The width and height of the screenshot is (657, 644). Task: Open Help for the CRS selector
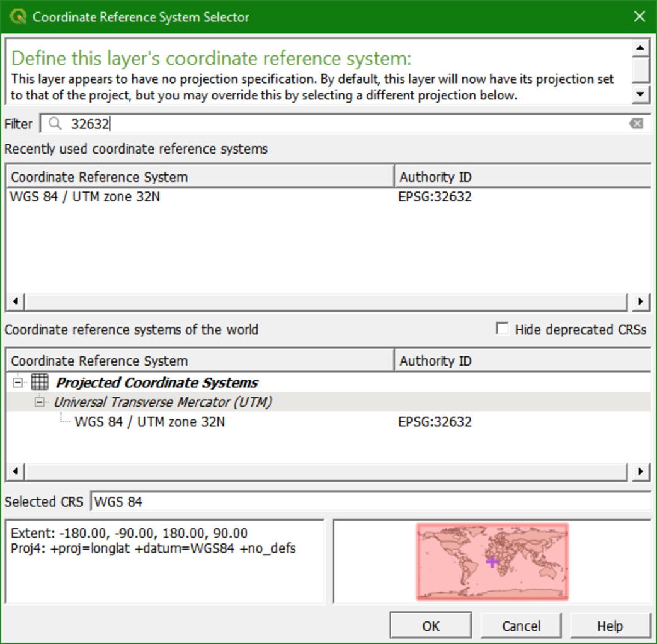click(610, 625)
